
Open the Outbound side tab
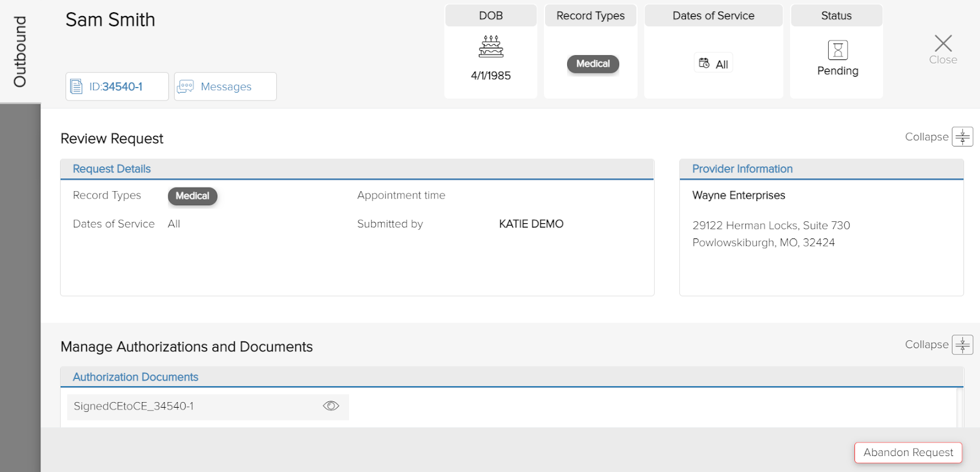click(x=20, y=51)
